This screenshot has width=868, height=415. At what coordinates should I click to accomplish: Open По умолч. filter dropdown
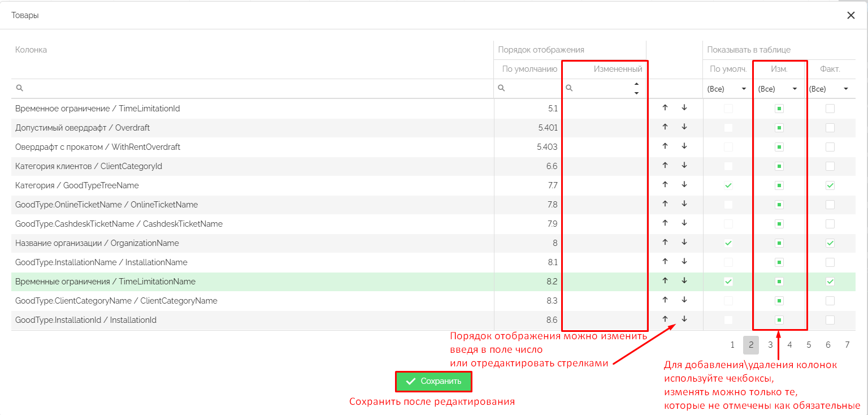(728, 89)
